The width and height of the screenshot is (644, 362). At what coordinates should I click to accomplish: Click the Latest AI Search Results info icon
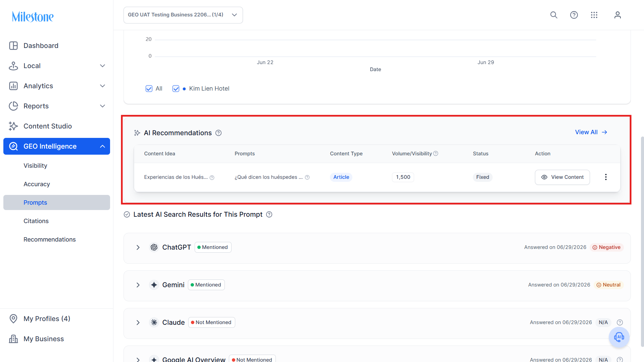click(x=269, y=214)
